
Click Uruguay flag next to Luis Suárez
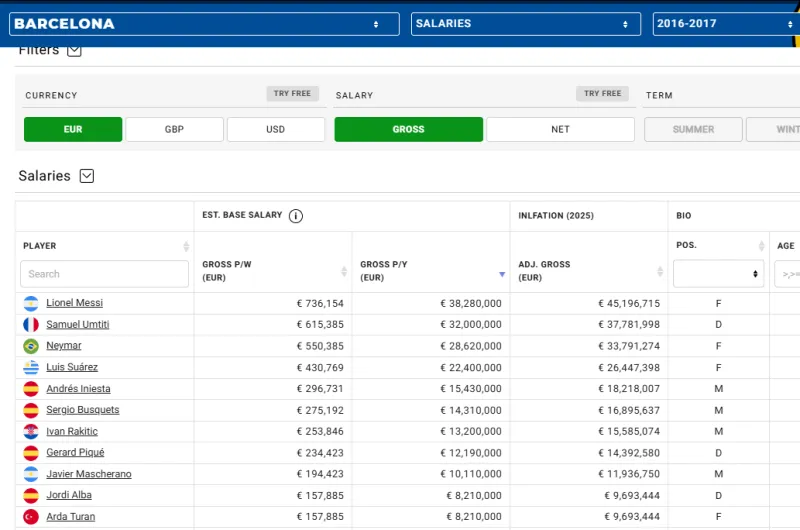pos(31,367)
